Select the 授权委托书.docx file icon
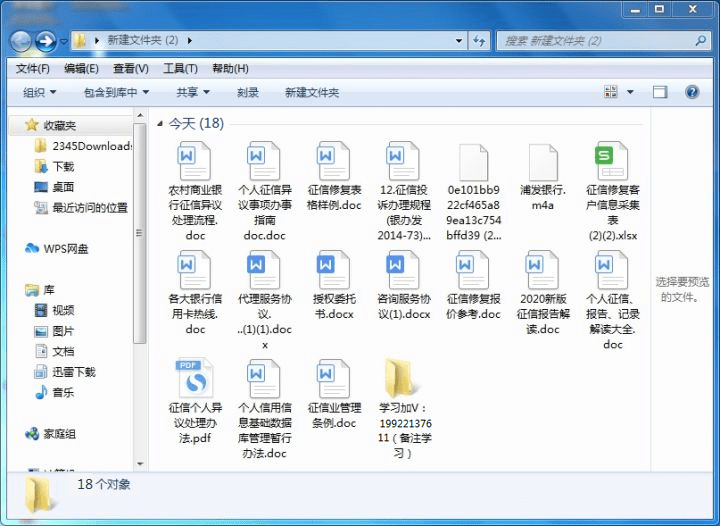This screenshot has height=526, width=720. tap(334, 270)
